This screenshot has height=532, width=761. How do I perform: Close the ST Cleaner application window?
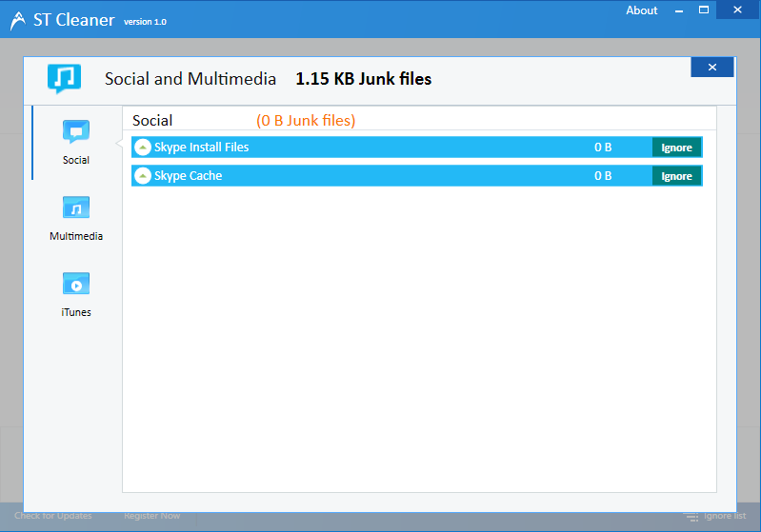[736, 10]
